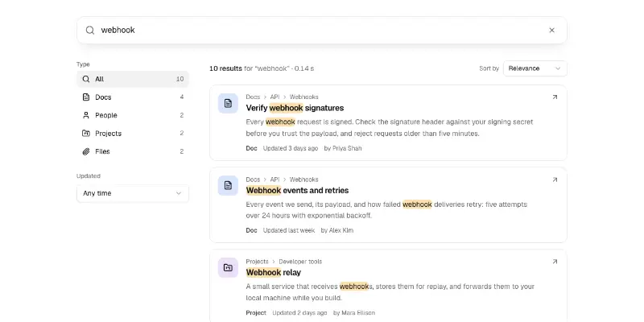Open the Any time updated dropdown
Screen dimensions: 644x322
click(x=133, y=193)
